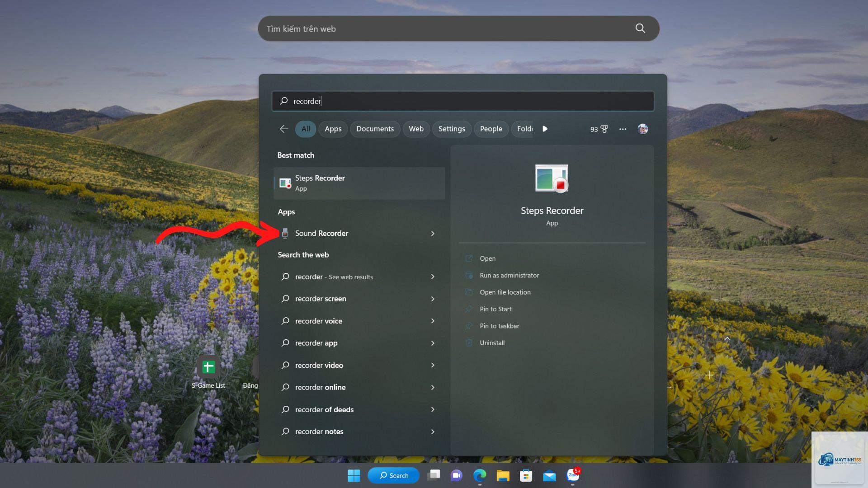The width and height of the screenshot is (868, 488).
Task: Launch Microsoft Teams chat from taskbar
Action: coord(457,475)
